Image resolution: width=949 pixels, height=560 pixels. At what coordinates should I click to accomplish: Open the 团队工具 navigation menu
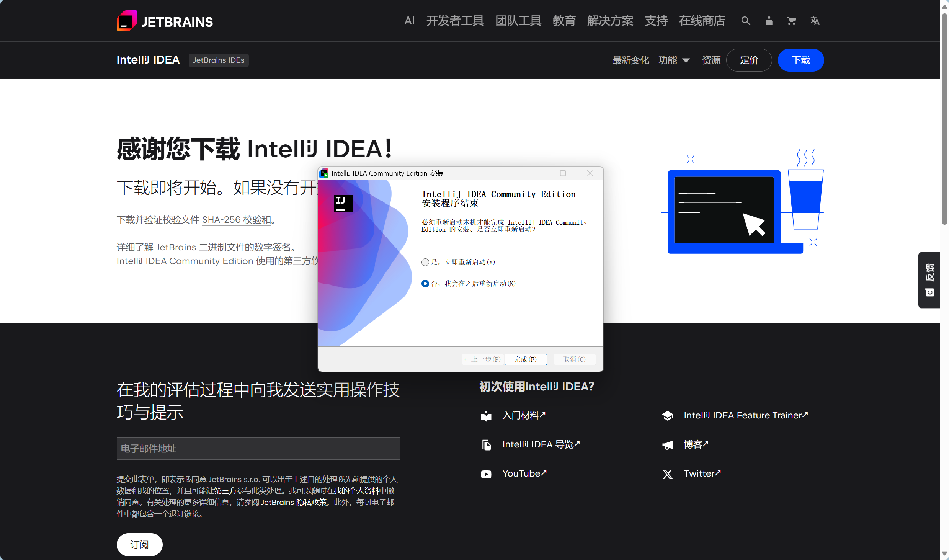(518, 21)
